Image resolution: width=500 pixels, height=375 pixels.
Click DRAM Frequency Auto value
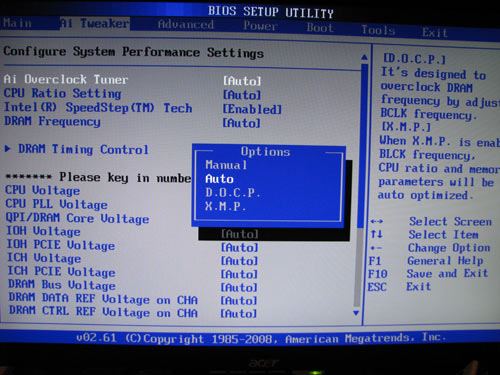click(x=242, y=123)
